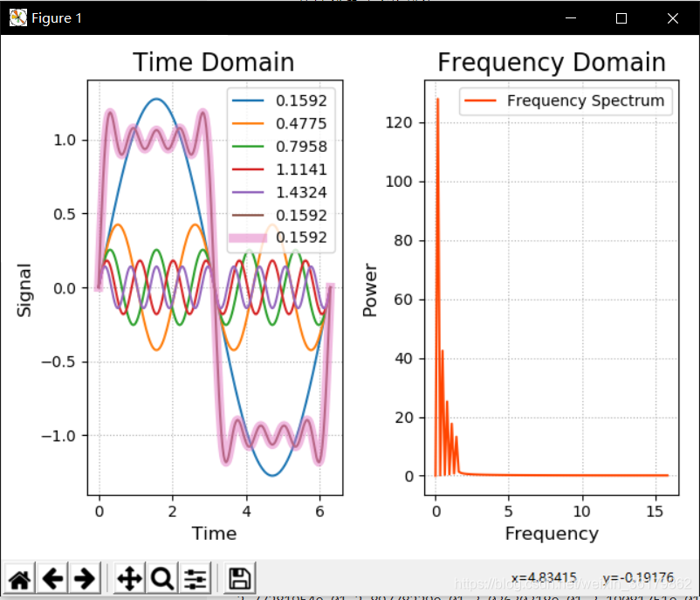
Task: Select the Pan axes tool
Action: pos(129,578)
